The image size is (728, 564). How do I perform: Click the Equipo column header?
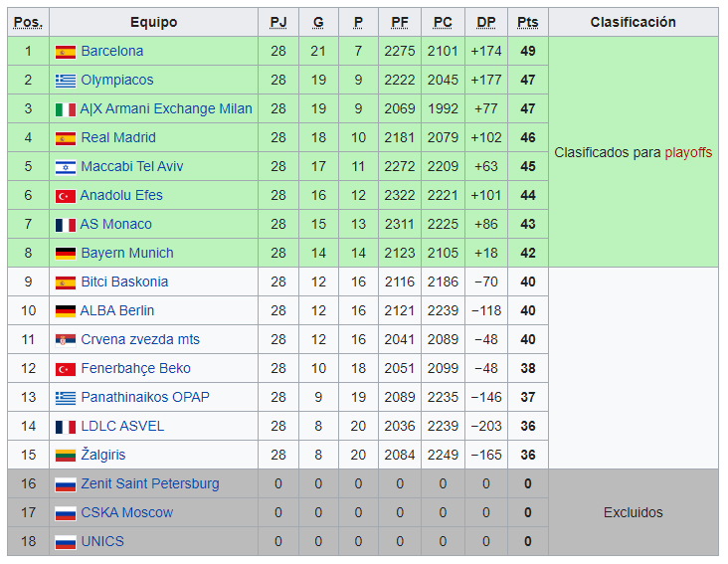coord(153,22)
